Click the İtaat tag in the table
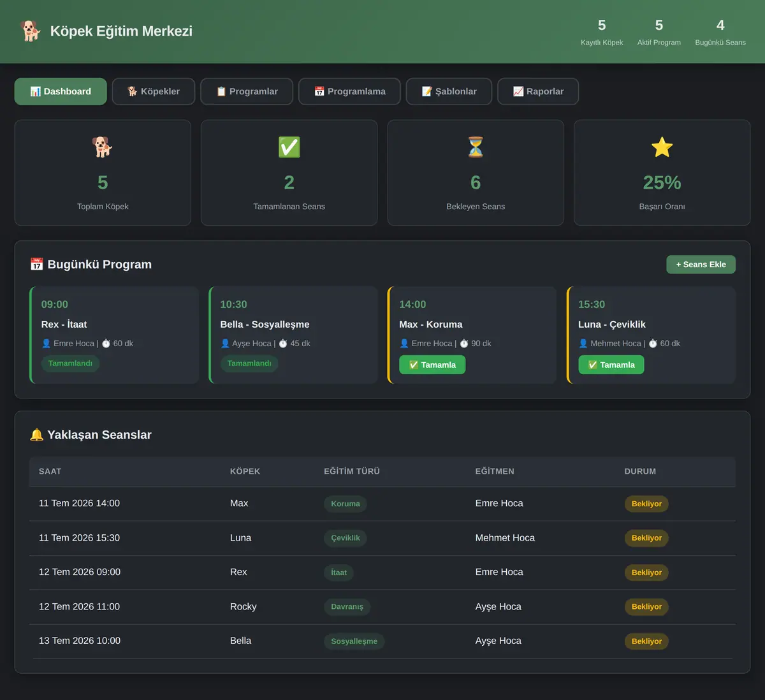Viewport: 765px width, 700px height. [x=339, y=572]
